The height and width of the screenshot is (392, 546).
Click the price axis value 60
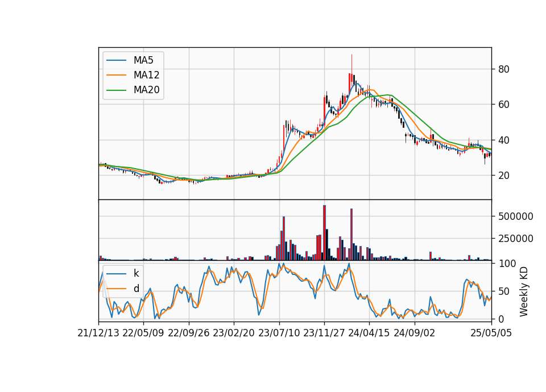pyautogui.click(x=504, y=105)
